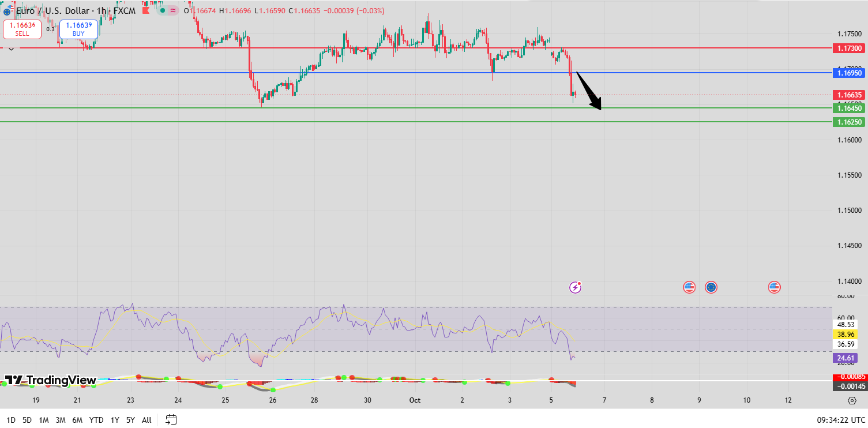Click the US flag event icon under Oct 12

pyautogui.click(x=774, y=287)
